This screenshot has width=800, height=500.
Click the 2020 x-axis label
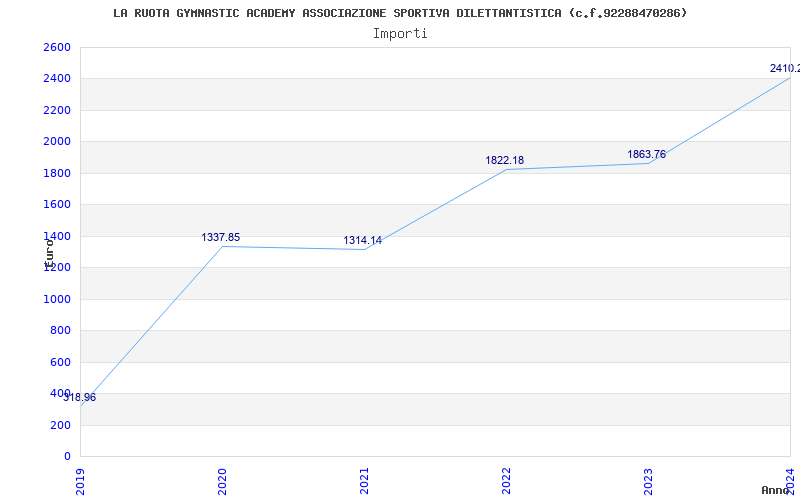coord(222,481)
